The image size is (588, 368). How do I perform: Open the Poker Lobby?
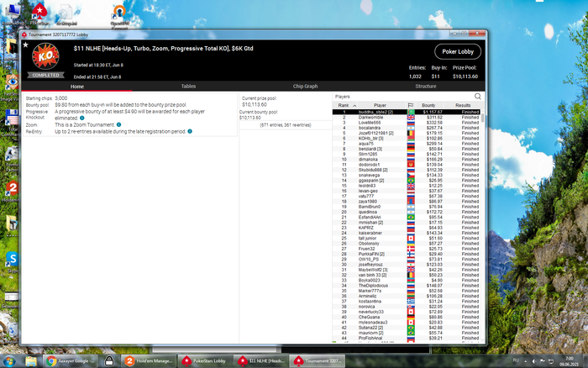click(458, 52)
